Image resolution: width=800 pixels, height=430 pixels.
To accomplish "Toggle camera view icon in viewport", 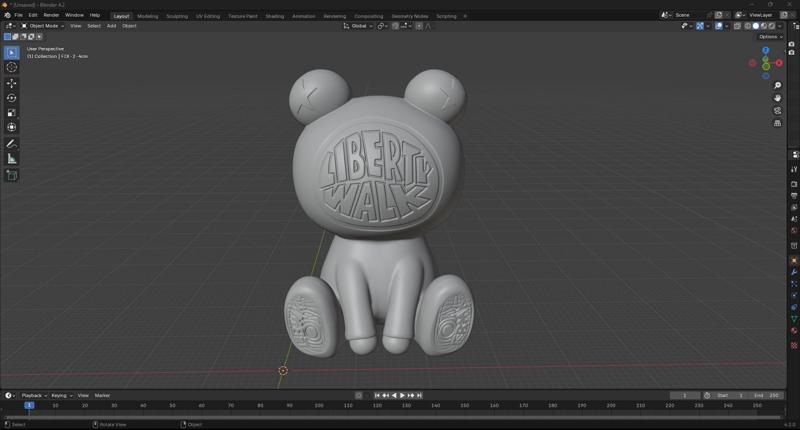I will 777,111.
